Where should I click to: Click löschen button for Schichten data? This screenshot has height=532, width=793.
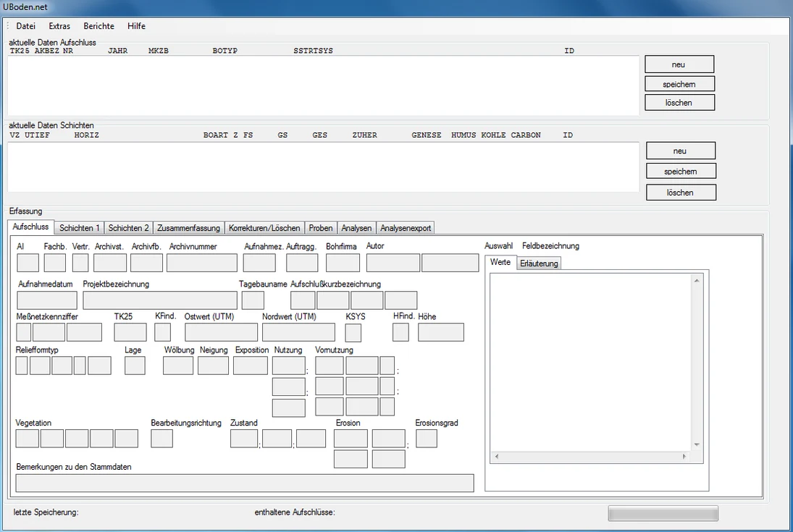(x=681, y=193)
